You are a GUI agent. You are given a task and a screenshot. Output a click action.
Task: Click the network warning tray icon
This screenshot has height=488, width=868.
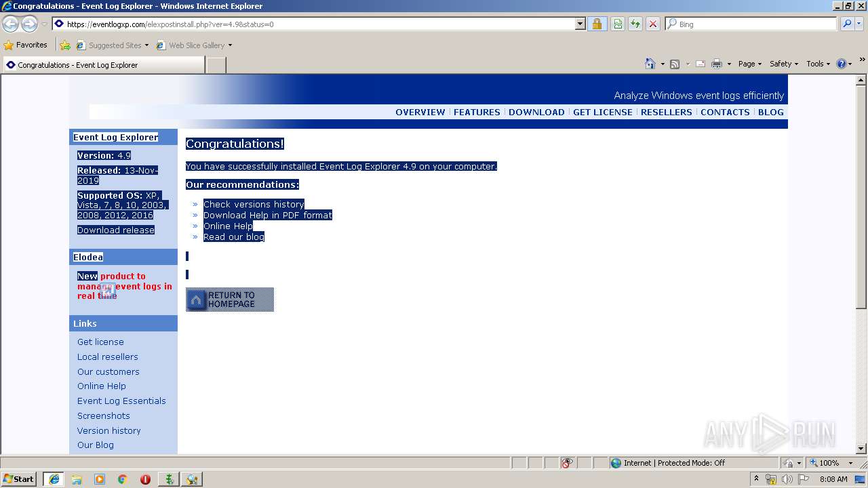[771, 479]
